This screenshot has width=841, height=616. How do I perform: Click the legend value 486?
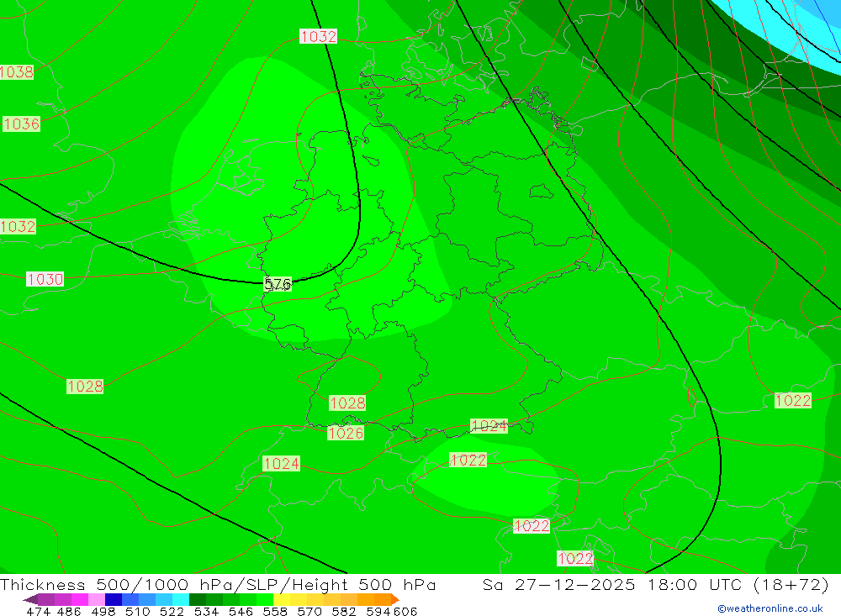(x=68, y=611)
